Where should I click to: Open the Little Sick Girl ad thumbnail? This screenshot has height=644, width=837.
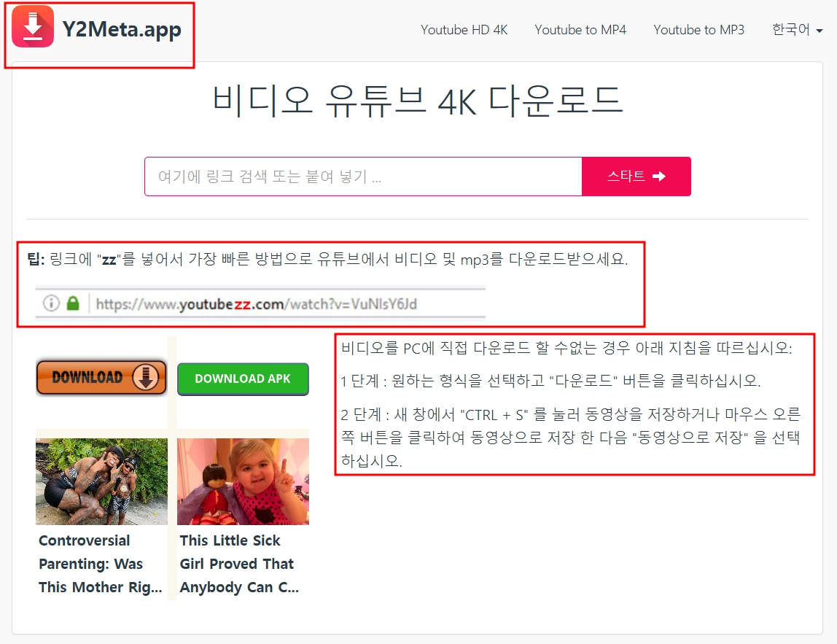243,481
